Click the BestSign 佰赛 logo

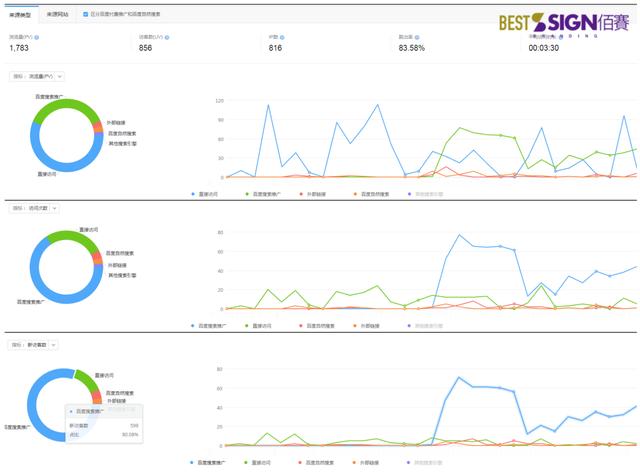564,24
